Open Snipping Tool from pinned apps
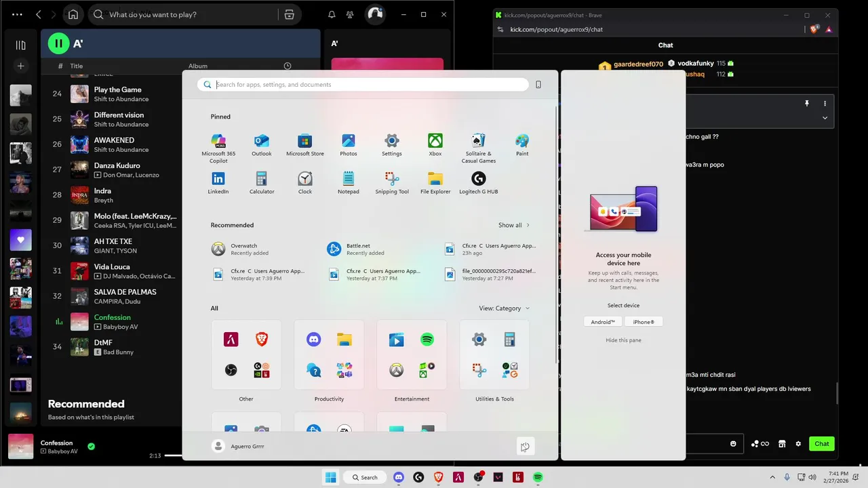Image resolution: width=868 pixels, height=488 pixels. click(x=392, y=183)
